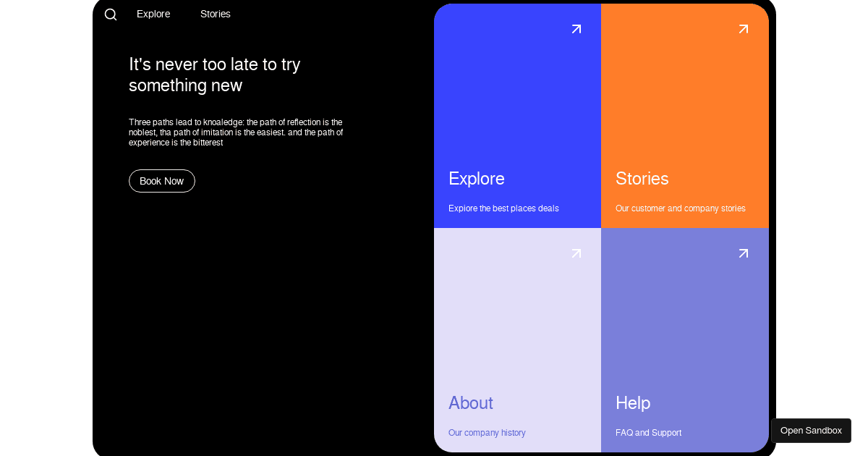Image resolution: width=868 pixels, height=456 pixels.
Task: Click the Open Sandbox button
Action: (x=811, y=431)
